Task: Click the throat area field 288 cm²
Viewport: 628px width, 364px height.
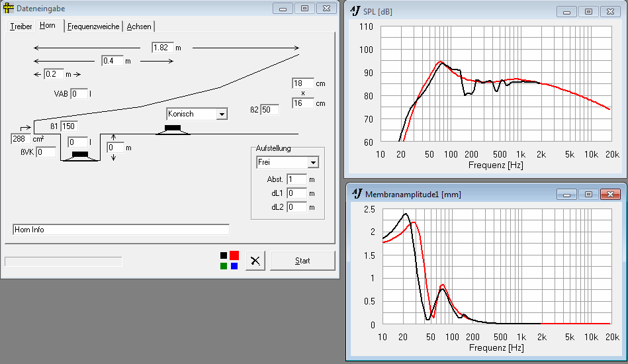Action: (21, 139)
